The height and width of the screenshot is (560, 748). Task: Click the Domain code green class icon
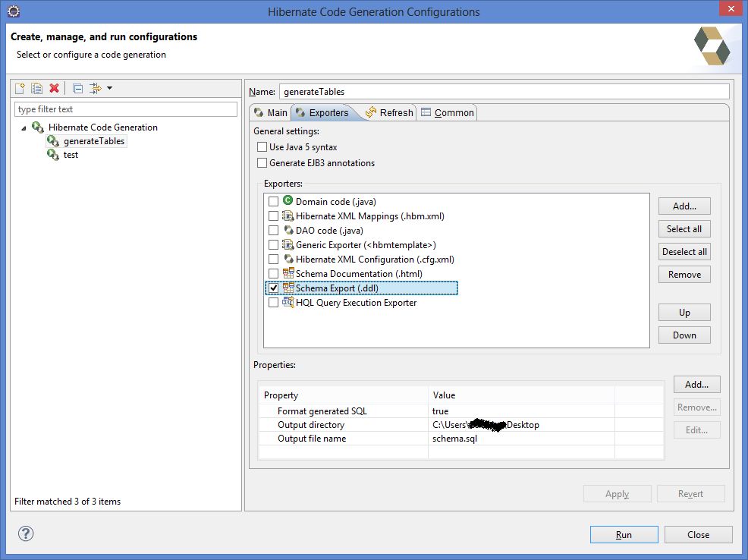coord(288,201)
